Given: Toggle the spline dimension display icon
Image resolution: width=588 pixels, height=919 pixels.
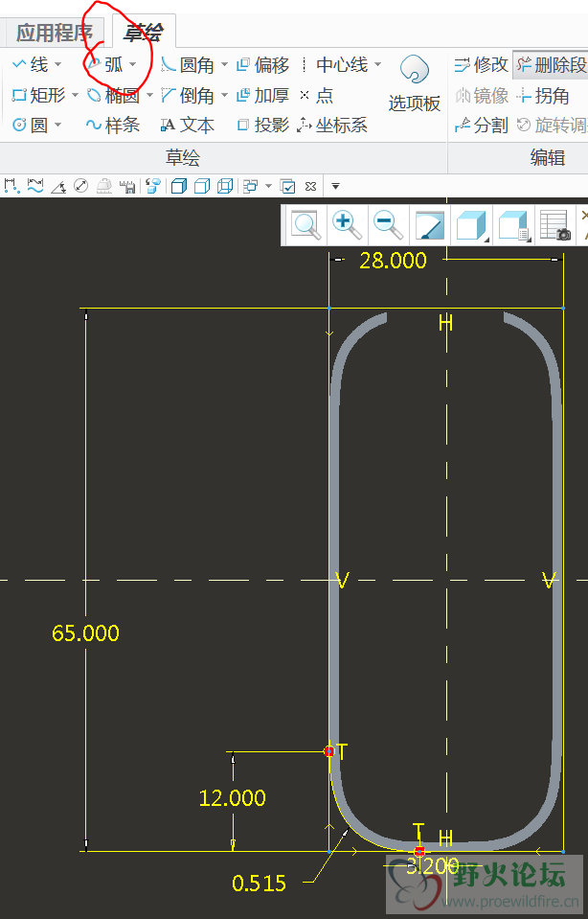Looking at the screenshot, I should pos(35,186).
